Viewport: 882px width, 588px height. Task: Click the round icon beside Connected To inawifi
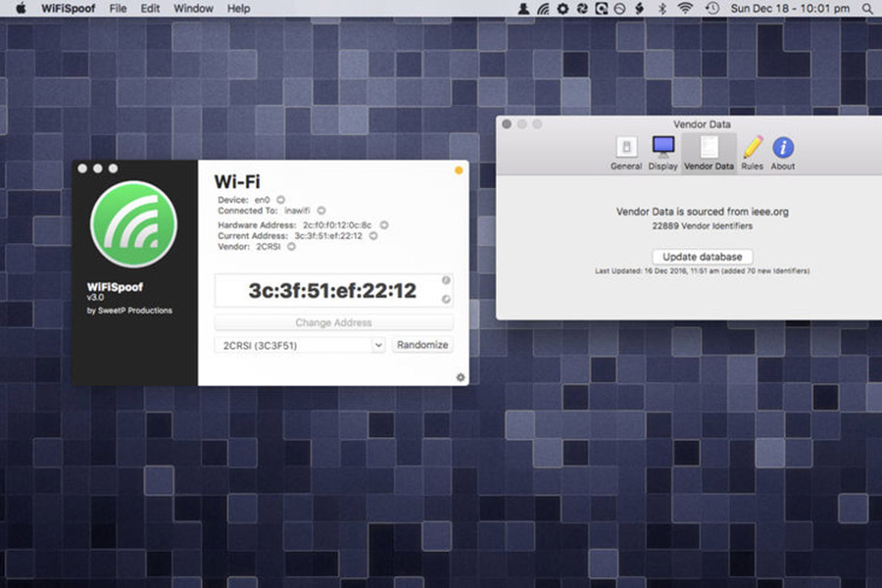click(x=321, y=211)
